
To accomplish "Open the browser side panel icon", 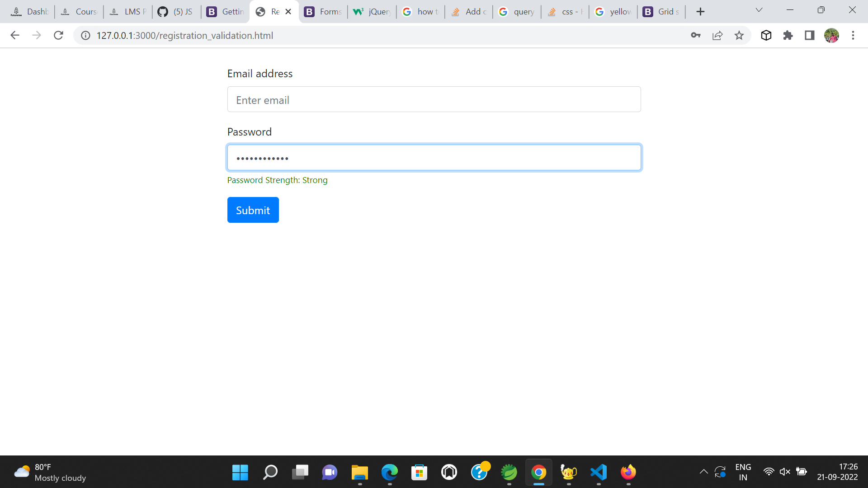I will pos(810,35).
